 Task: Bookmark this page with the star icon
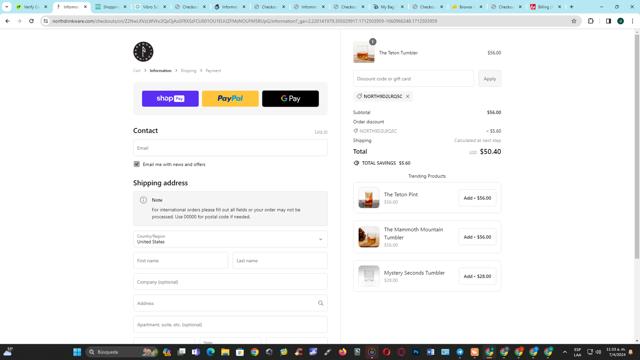[x=573, y=21]
